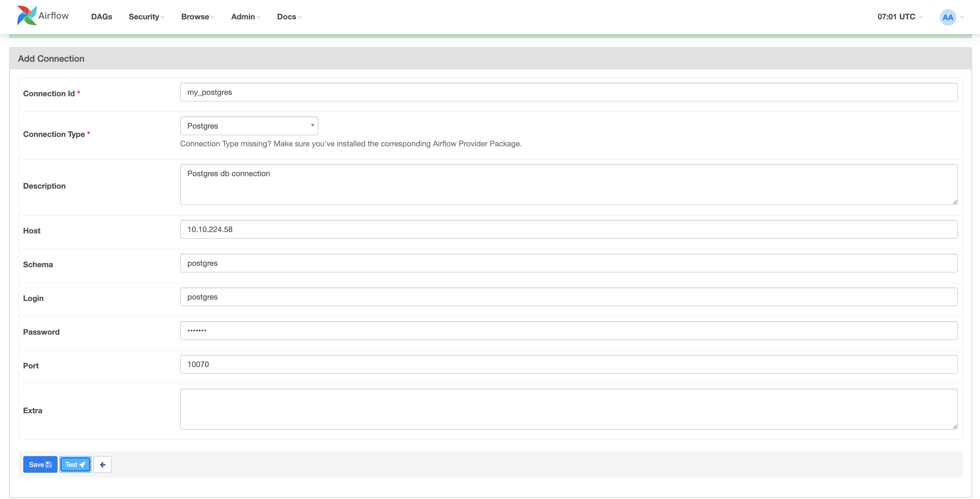Click the back arrow button

pyautogui.click(x=102, y=464)
